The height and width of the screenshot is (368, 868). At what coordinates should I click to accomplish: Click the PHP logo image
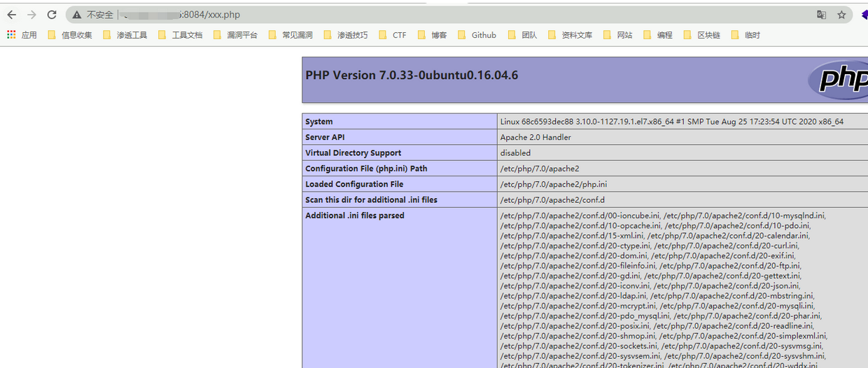pos(838,79)
